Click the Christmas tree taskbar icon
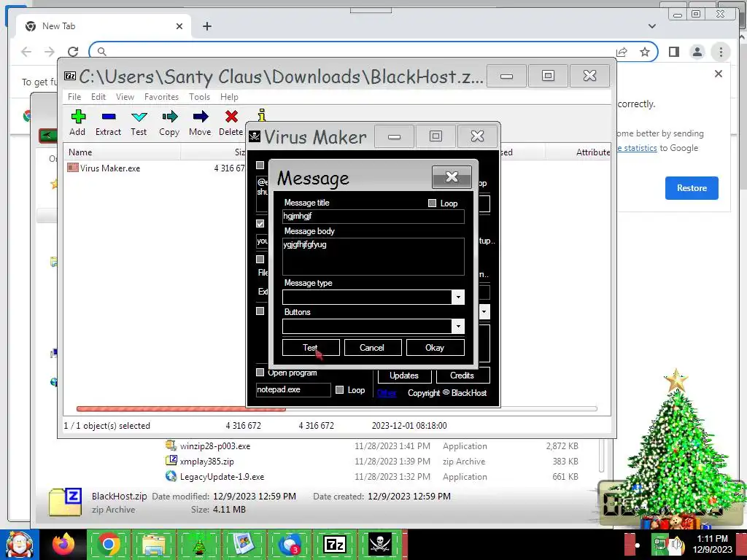This screenshot has width=747, height=560. pyautogui.click(x=199, y=545)
